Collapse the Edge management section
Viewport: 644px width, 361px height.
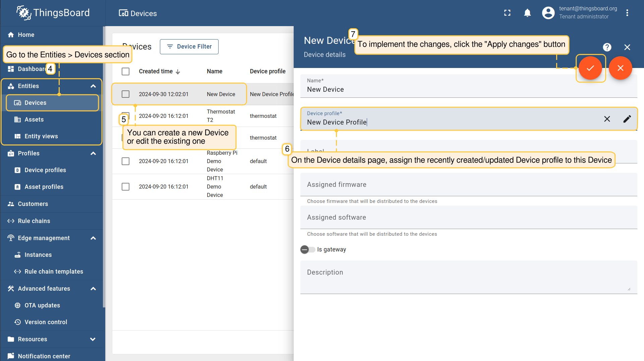coord(93,238)
